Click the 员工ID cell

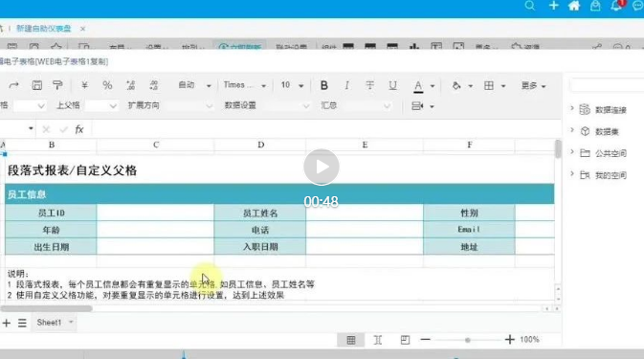[51, 213]
